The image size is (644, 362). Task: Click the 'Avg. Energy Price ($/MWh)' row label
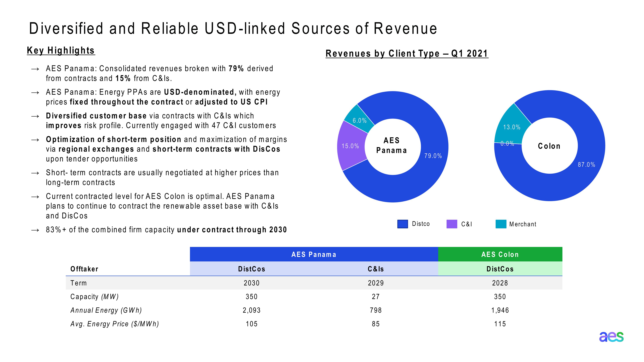[115, 324]
